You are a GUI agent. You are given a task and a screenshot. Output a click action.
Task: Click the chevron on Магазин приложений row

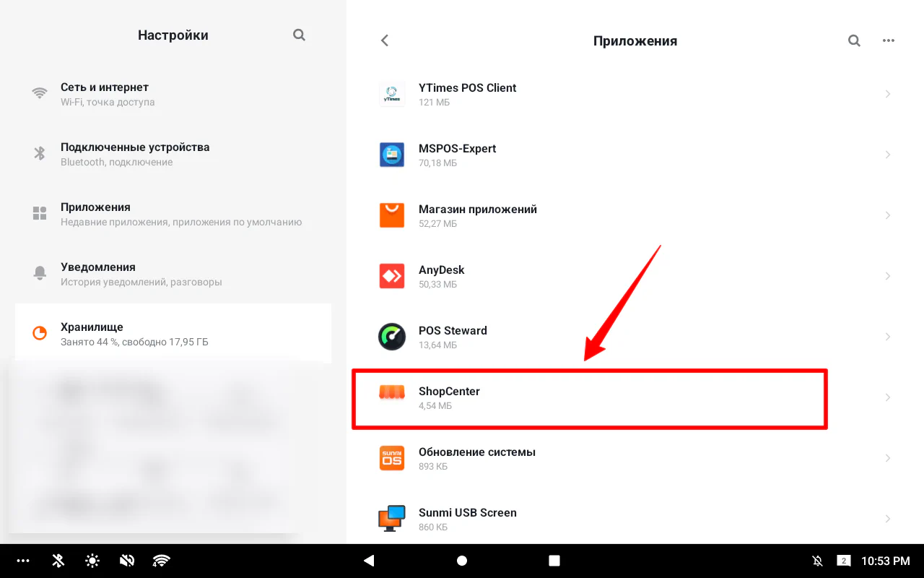click(x=888, y=215)
